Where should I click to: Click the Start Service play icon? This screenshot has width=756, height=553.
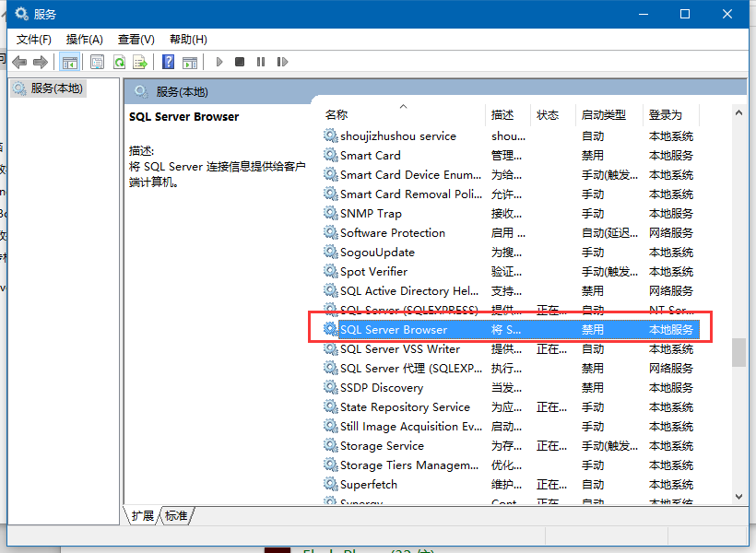(x=219, y=62)
